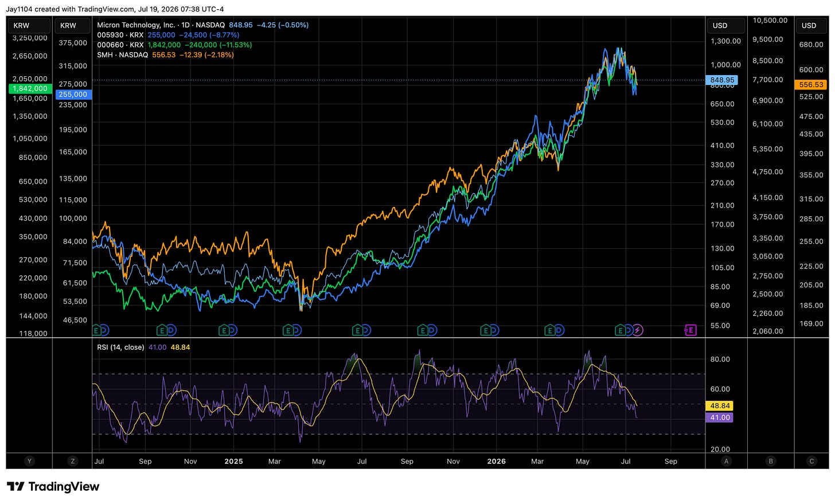Click the light blue 848.95 price label
The width and height of the screenshot is (835, 504).
pyautogui.click(x=722, y=80)
